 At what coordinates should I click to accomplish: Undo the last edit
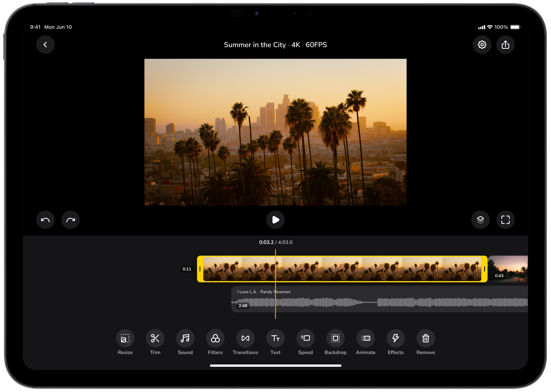(45, 220)
